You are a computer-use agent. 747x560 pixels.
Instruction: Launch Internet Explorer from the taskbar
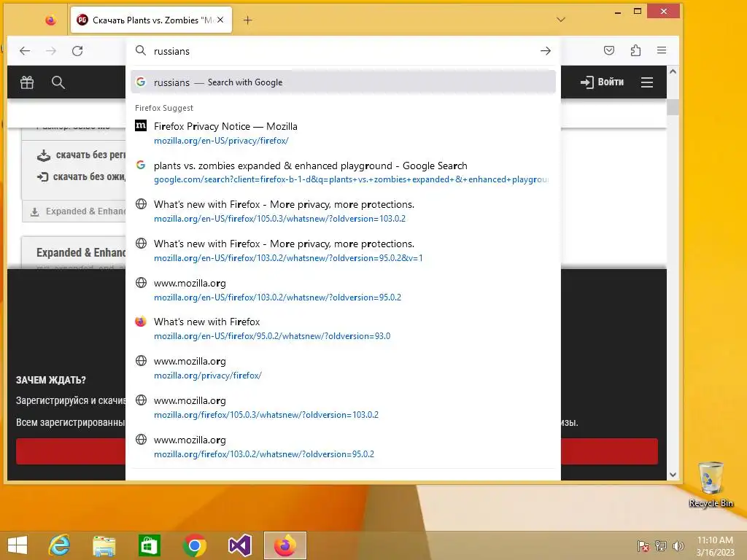pos(60,545)
